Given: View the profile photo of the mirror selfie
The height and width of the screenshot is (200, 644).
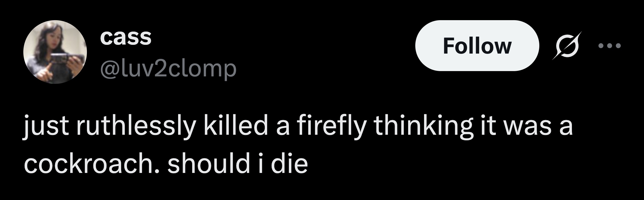Looking at the screenshot, I should tap(55, 52).
